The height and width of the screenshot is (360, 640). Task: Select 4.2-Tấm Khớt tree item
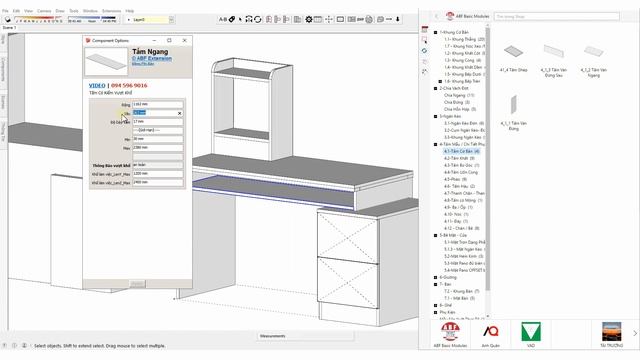click(x=459, y=158)
